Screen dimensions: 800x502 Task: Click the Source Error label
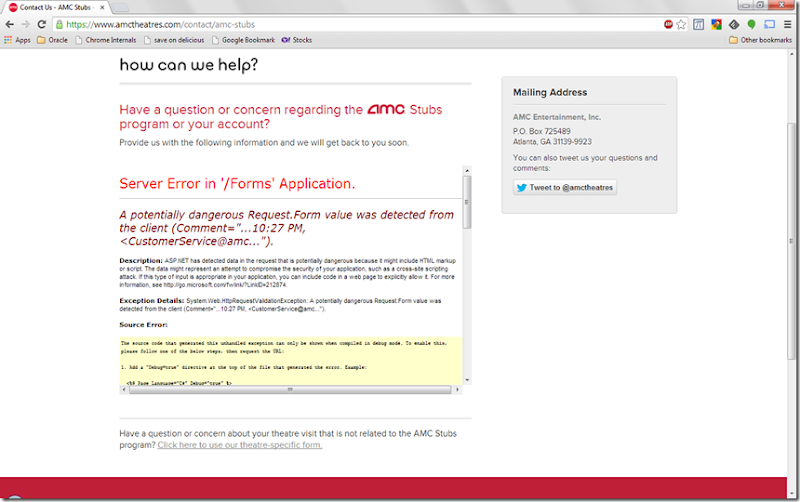click(143, 324)
